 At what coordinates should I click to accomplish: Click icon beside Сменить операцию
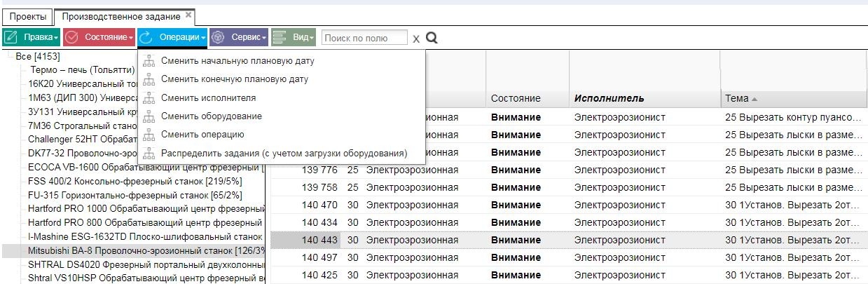148,134
